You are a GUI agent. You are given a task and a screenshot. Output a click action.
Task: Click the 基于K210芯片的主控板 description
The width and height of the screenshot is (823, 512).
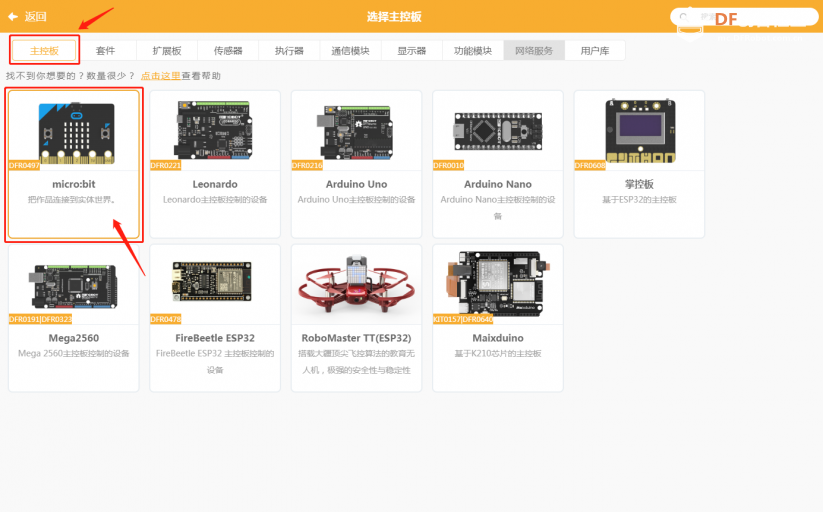point(498,353)
